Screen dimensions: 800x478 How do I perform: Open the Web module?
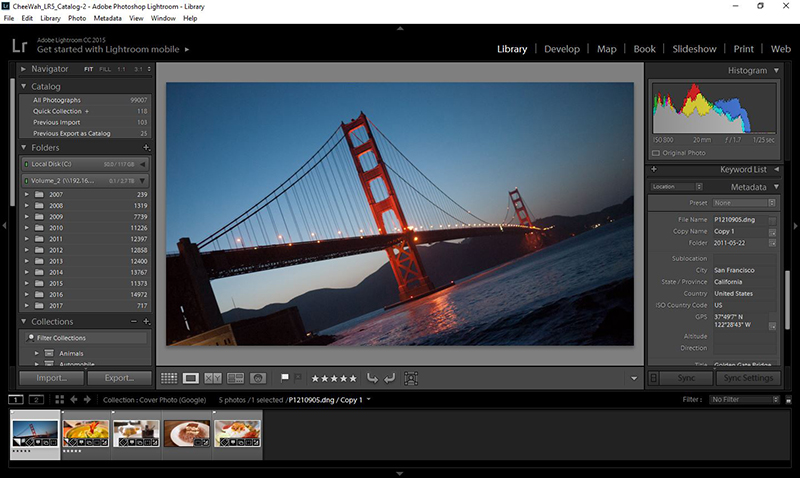tap(781, 49)
